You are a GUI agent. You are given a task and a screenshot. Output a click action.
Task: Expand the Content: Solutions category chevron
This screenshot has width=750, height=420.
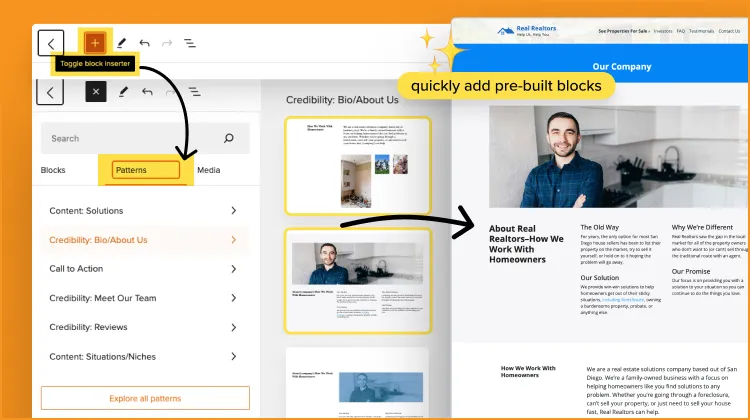pos(233,211)
